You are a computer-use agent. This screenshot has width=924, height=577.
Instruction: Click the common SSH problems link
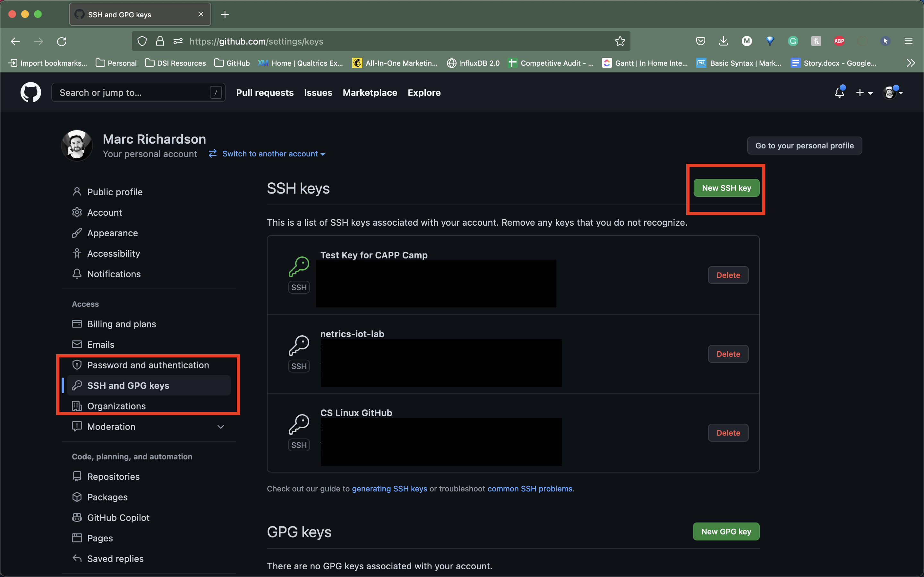pos(529,489)
